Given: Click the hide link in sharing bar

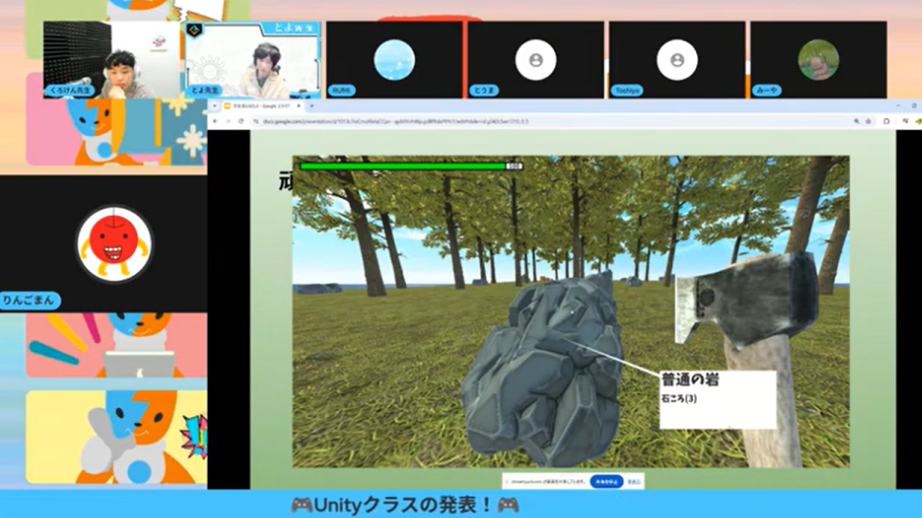Looking at the screenshot, I should pos(634,482).
